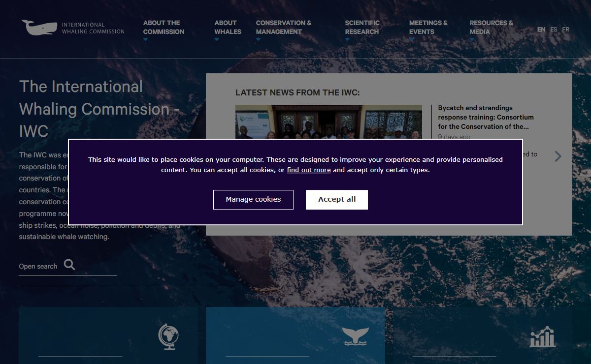Viewport: 591px width, 364px height.
Task: Click the whale tail icon card
Action: (356, 336)
